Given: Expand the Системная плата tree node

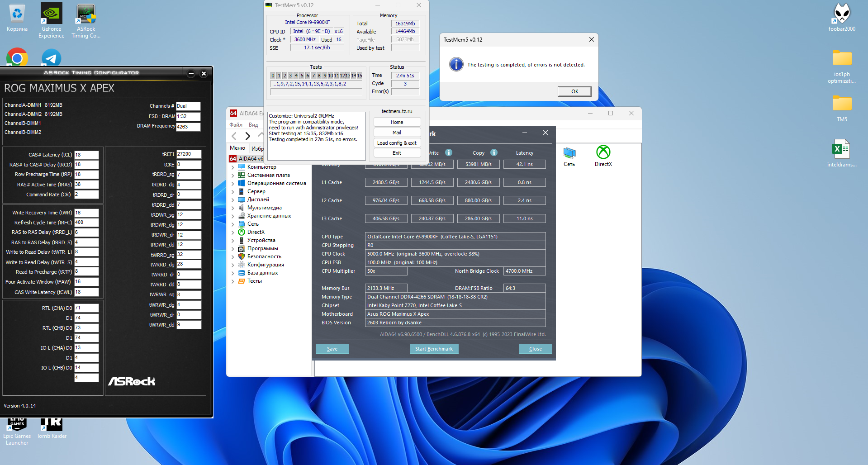Looking at the screenshot, I should pos(233,175).
